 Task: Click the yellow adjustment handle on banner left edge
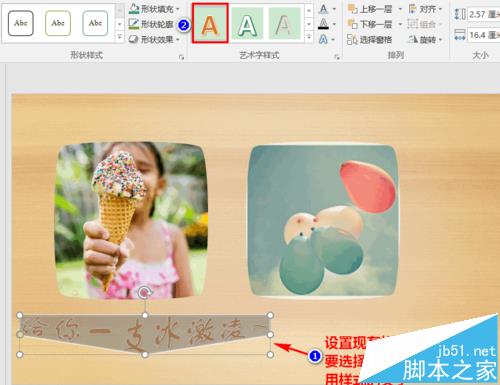pyautogui.click(x=20, y=334)
